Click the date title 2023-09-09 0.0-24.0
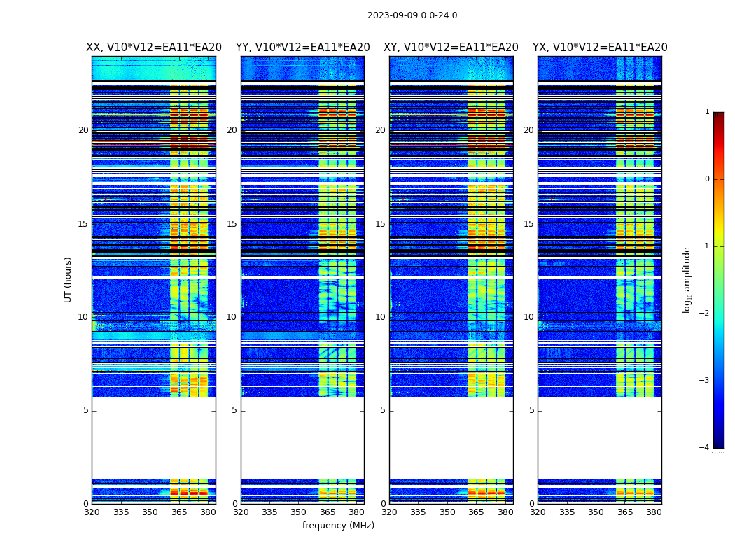Viewport: 735px width, 560px height. tap(412, 15)
